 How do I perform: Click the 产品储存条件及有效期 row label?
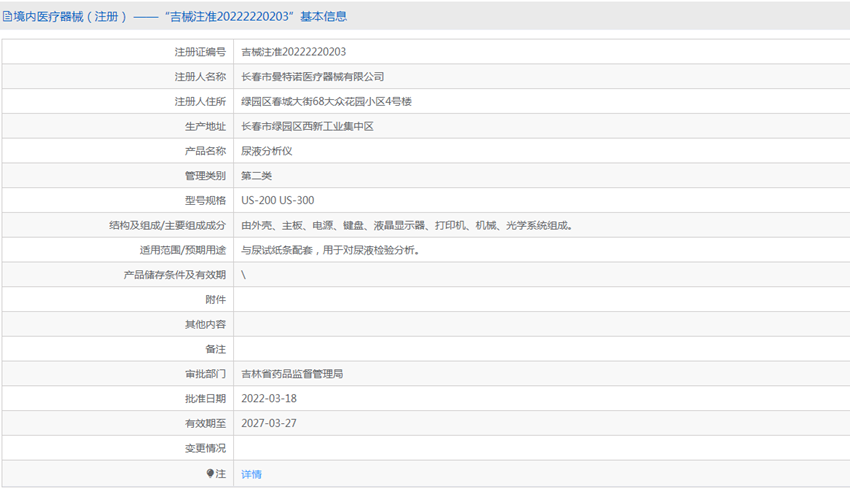(174, 275)
